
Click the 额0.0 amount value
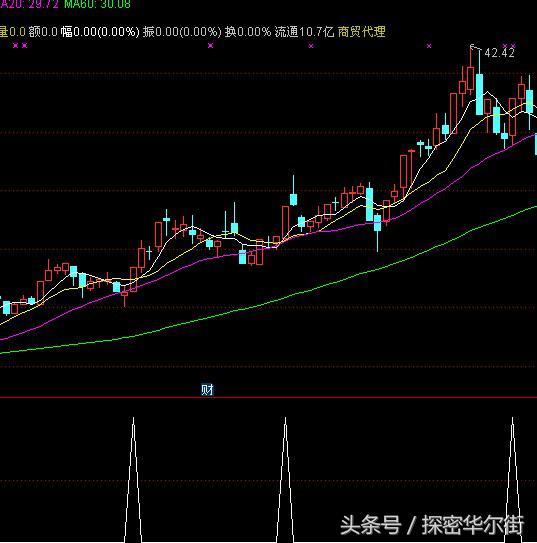(43, 32)
